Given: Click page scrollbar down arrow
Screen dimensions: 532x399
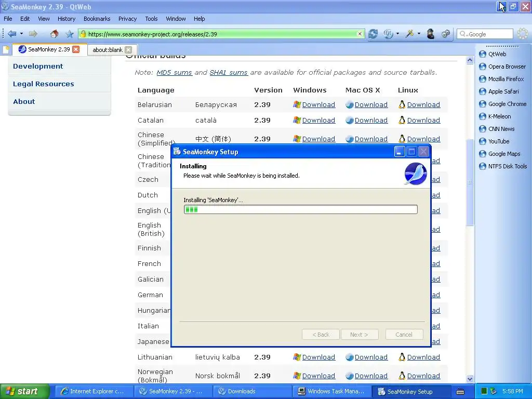Looking at the screenshot, I should click(470, 379).
